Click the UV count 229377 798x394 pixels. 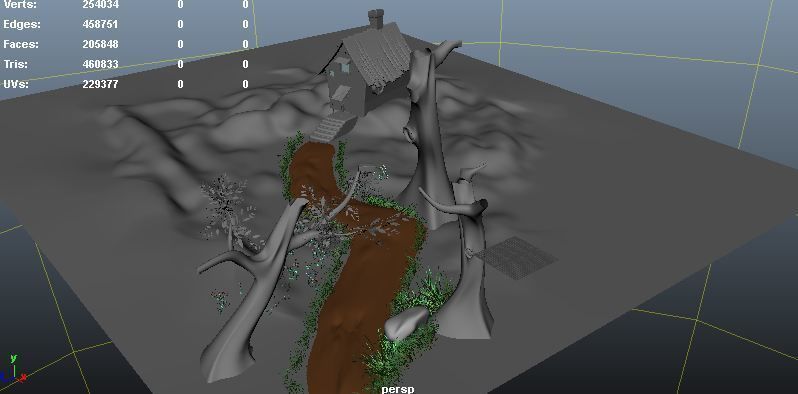pyautogui.click(x=100, y=84)
